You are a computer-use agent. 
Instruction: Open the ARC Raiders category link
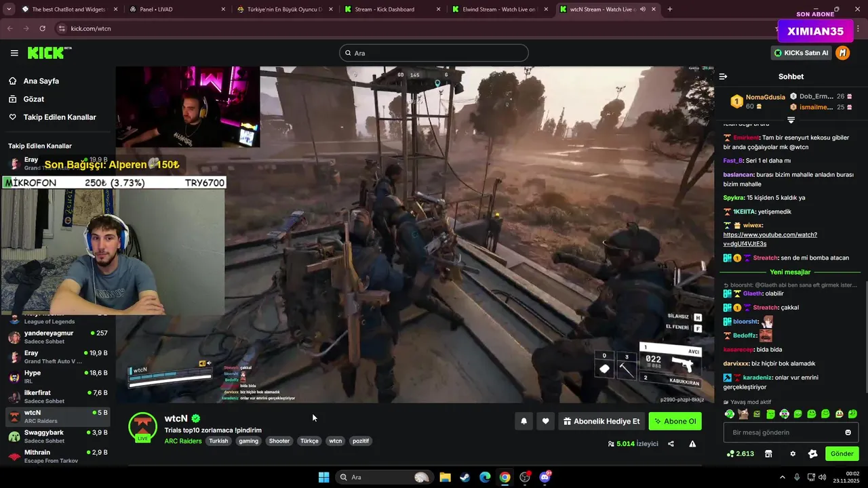pos(183,441)
